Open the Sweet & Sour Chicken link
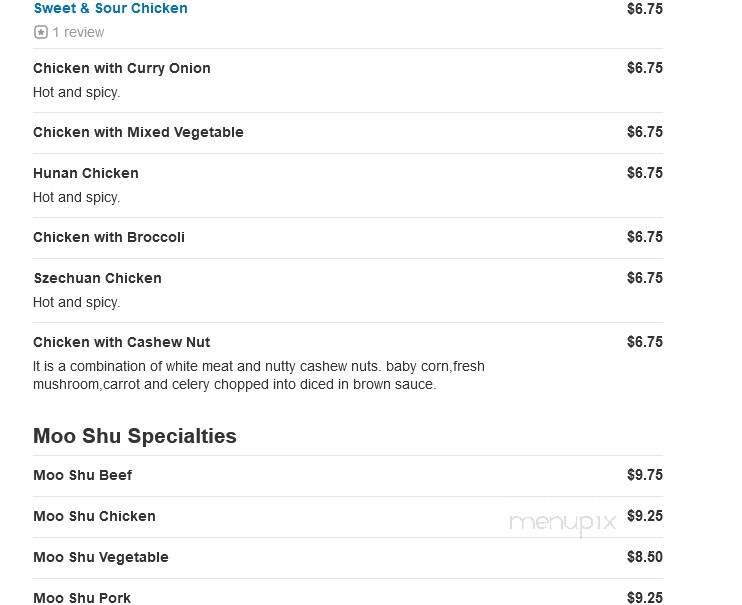 [111, 8]
